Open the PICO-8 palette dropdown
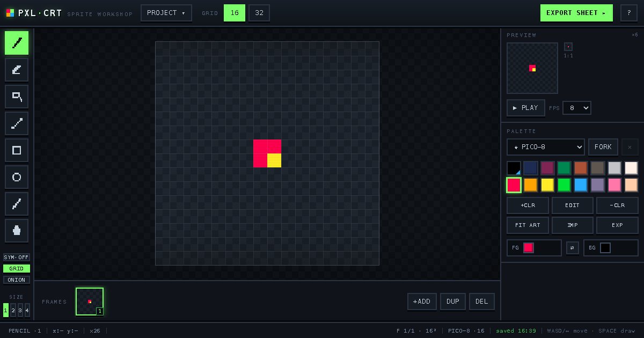Viewport: 644px width, 338px height. [546, 147]
